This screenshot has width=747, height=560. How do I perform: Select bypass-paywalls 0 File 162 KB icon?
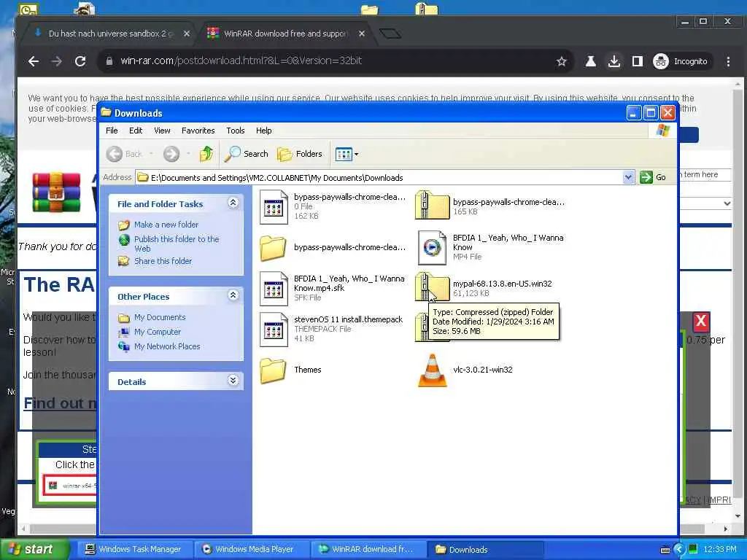pos(274,207)
